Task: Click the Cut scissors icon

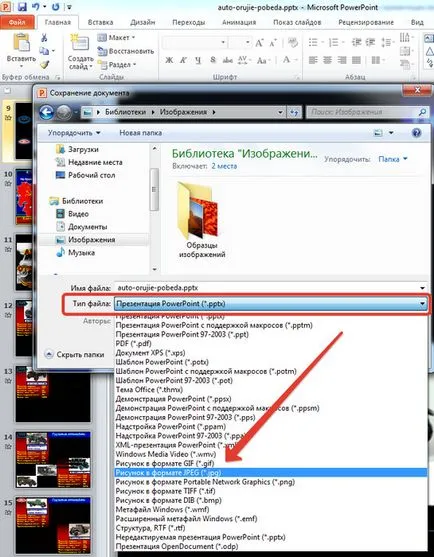Action: pyautogui.click(x=44, y=38)
